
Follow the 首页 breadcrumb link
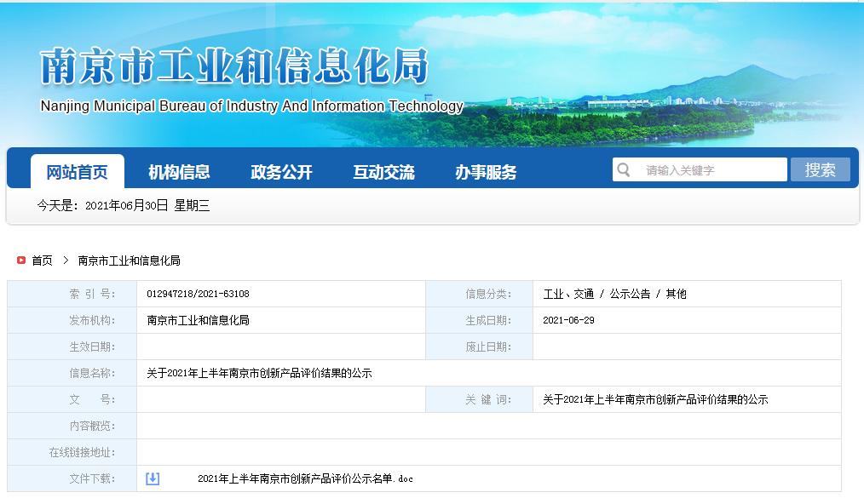pos(43,261)
